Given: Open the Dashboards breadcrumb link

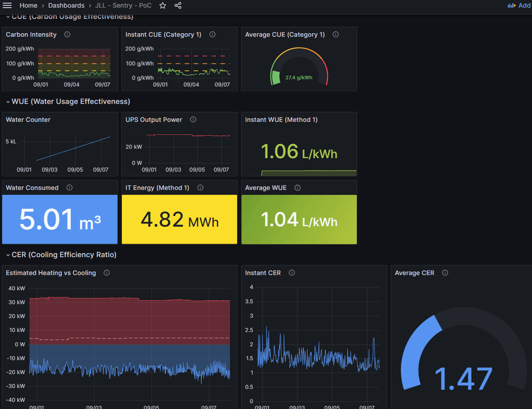Looking at the screenshot, I should click(66, 5).
